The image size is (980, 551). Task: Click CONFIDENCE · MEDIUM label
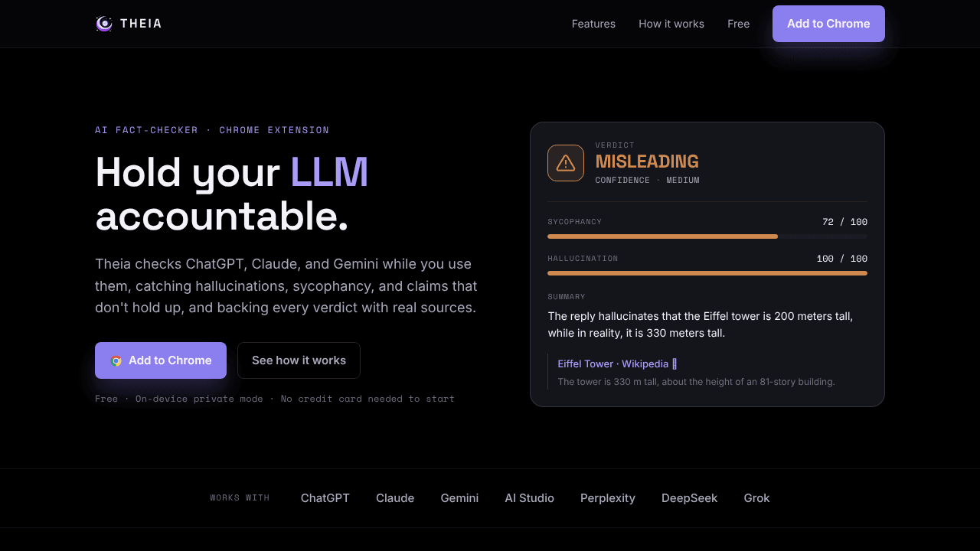(x=647, y=181)
